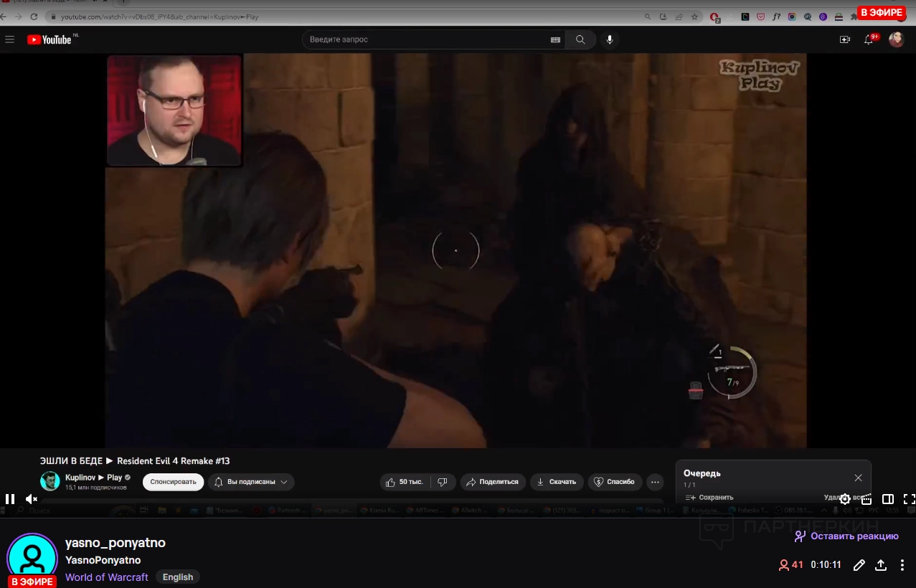
Task: Click the Поделиться share button
Action: click(x=492, y=482)
